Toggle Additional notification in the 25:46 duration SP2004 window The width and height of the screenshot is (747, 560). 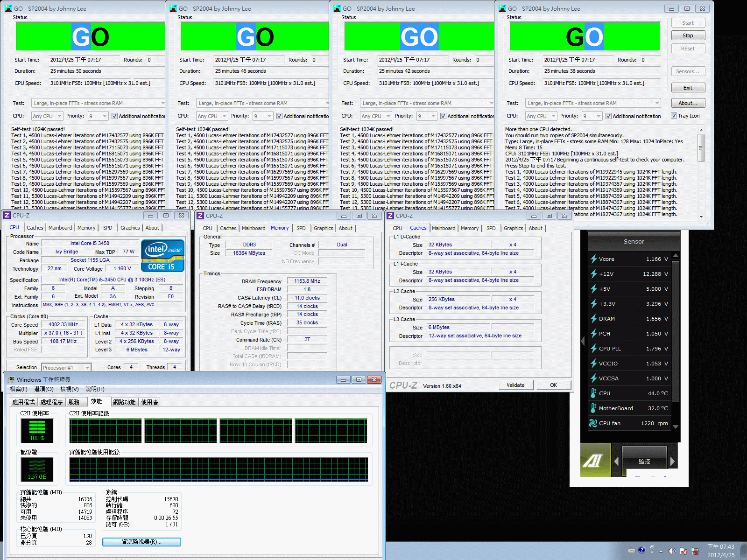click(279, 116)
